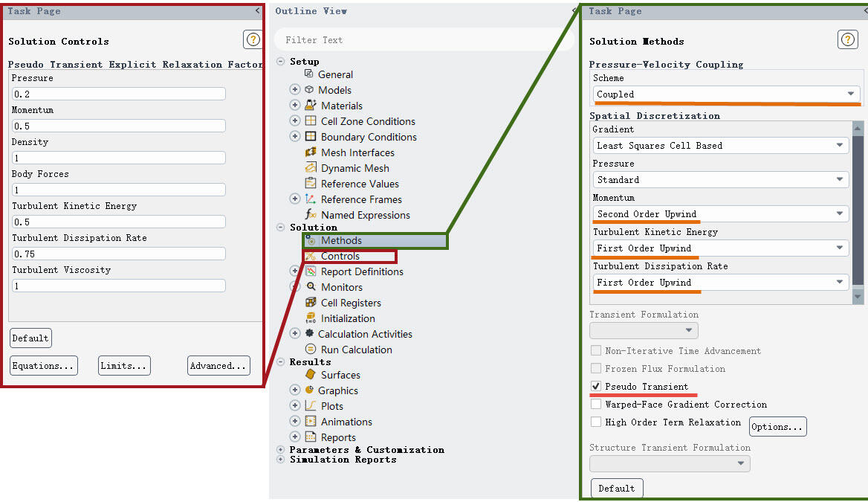The width and height of the screenshot is (868, 502).
Task: Click the Materials icon in outline tree
Action: point(311,106)
